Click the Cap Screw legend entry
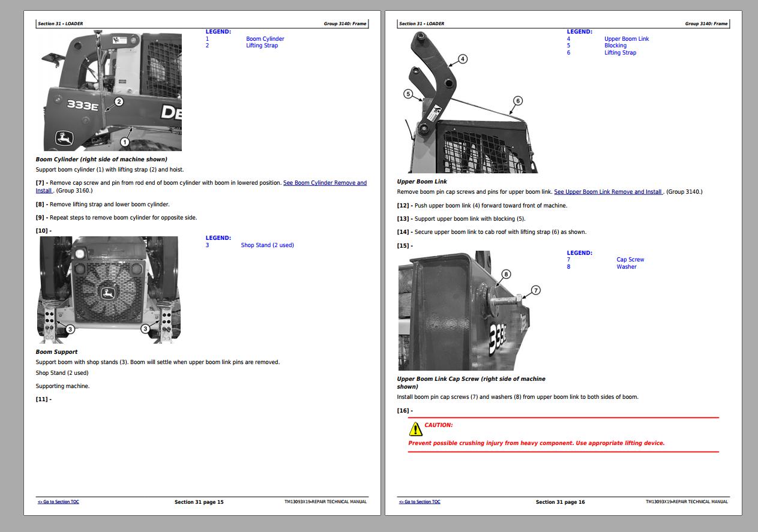The image size is (758, 532). (x=630, y=260)
